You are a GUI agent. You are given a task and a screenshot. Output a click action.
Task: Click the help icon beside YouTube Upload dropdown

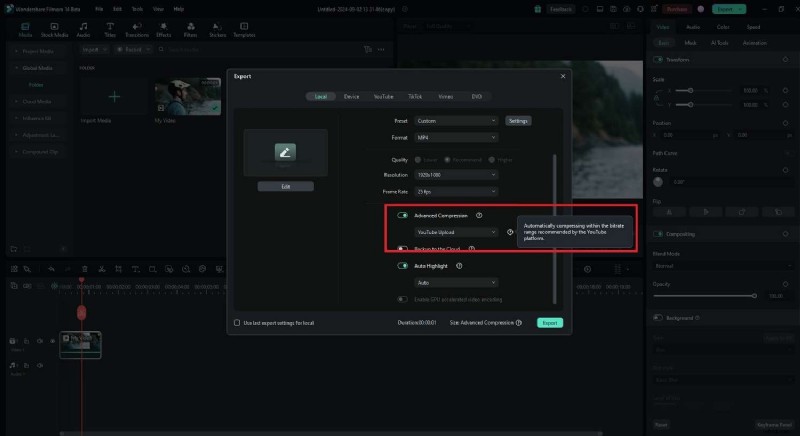click(x=510, y=232)
